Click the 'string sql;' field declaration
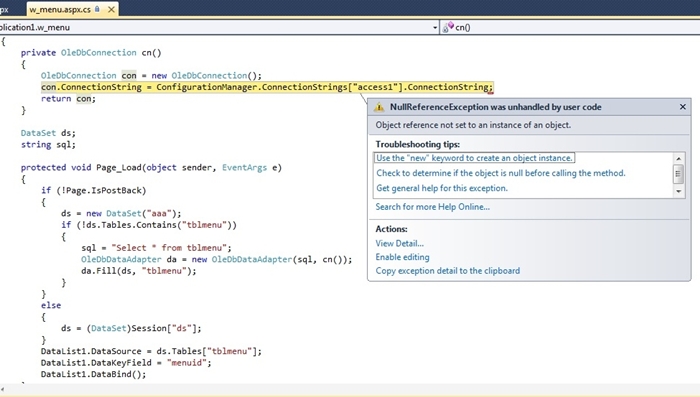The image size is (700, 397). pos(48,145)
